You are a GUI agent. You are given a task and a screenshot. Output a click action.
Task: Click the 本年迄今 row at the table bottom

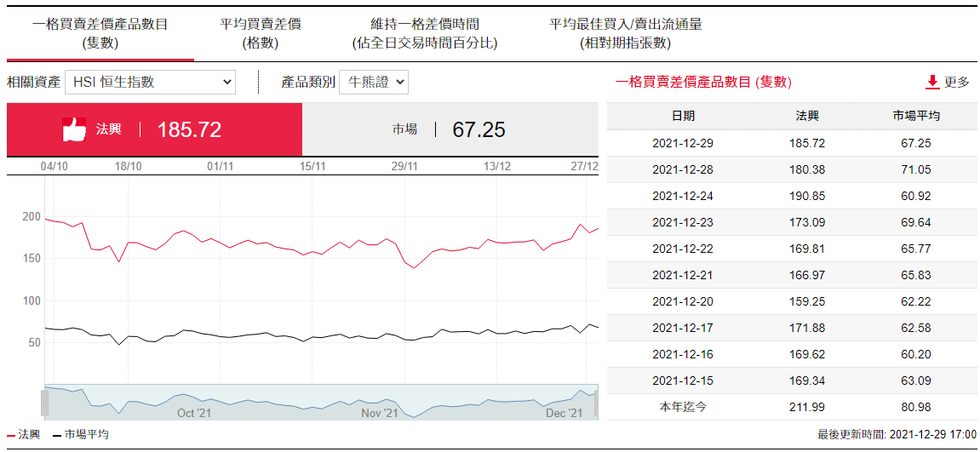pos(792,407)
